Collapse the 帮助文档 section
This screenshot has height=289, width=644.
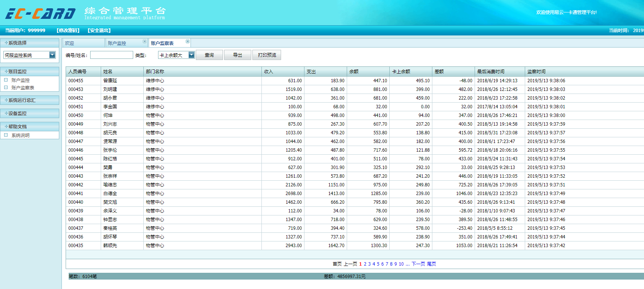(x=30, y=126)
